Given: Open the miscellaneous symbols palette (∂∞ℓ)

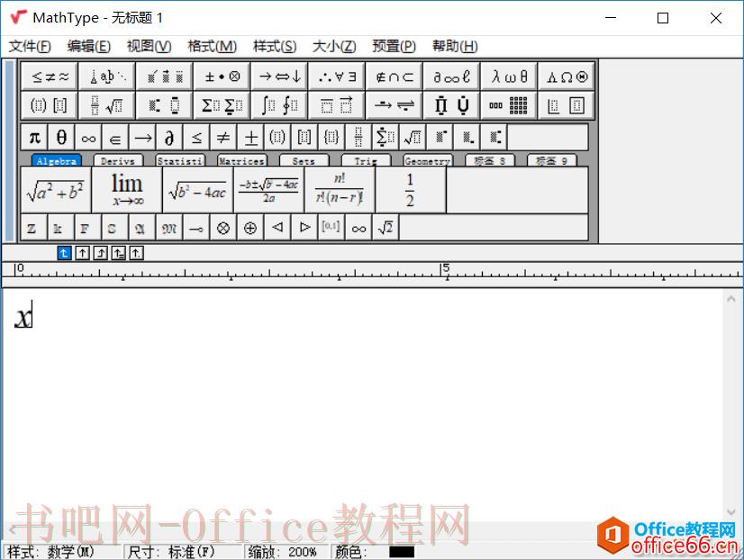Looking at the screenshot, I should [x=452, y=76].
